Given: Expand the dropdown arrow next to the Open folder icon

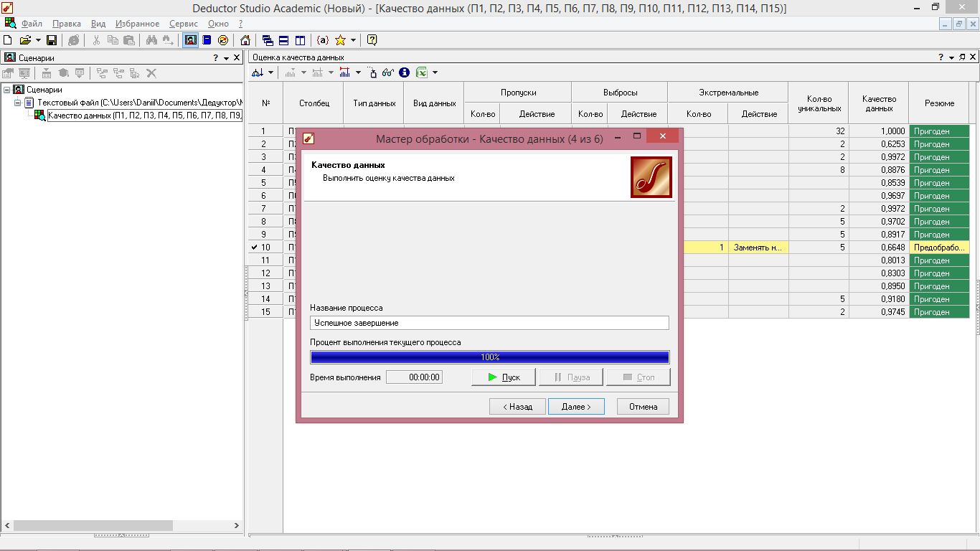Looking at the screenshot, I should [x=37, y=40].
